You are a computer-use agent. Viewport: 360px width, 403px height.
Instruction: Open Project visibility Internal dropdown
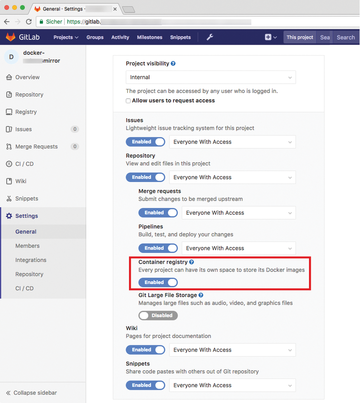click(211, 77)
